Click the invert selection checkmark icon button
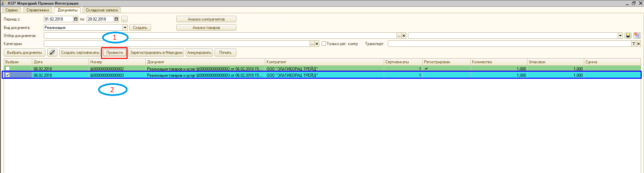The height and width of the screenshot is (173, 644). click(x=52, y=53)
